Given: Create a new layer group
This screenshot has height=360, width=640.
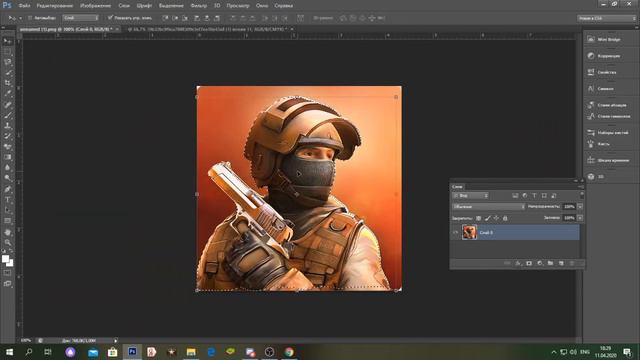Looking at the screenshot, I should click(x=550, y=263).
